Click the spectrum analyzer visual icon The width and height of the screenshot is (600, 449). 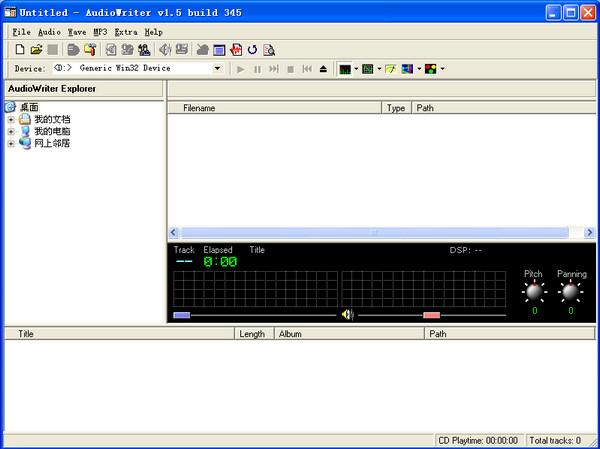tap(345, 69)
